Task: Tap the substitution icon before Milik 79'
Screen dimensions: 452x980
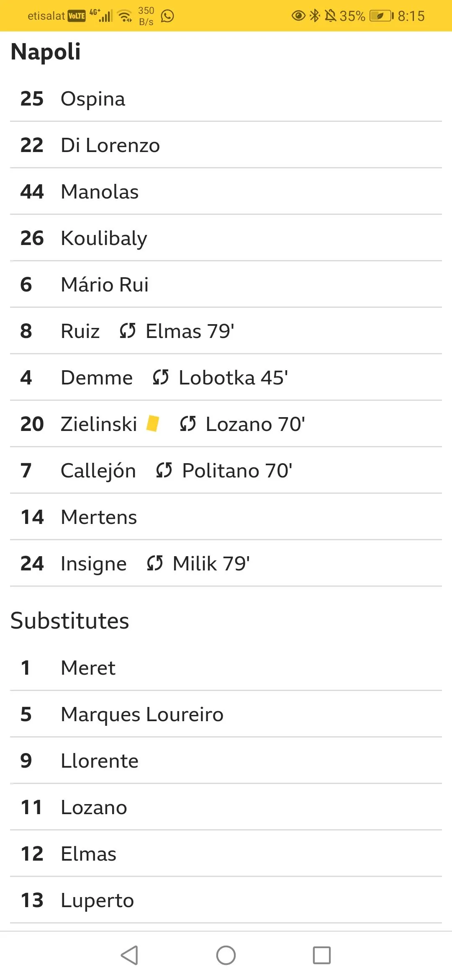Action: [155, 563]
